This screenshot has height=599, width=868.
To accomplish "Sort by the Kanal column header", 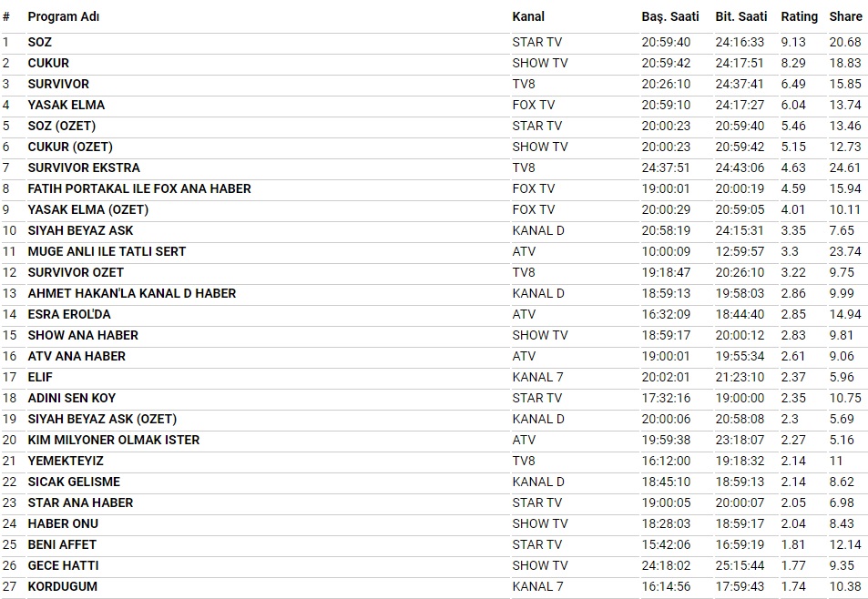I will pos(528,16).
